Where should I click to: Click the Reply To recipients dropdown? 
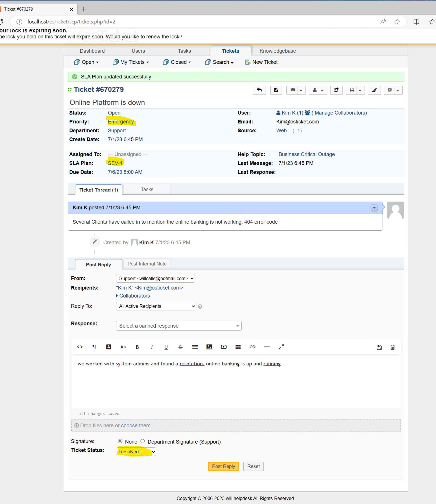tap(156, 306)
